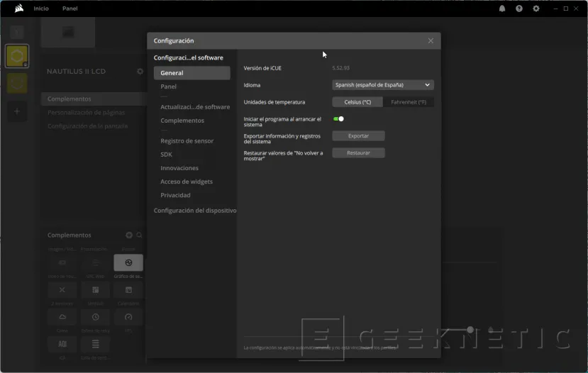Expand Configuración del dispositivo section
Image resolution: width=588 pixels, height=373 pixels.
point(194,211)
